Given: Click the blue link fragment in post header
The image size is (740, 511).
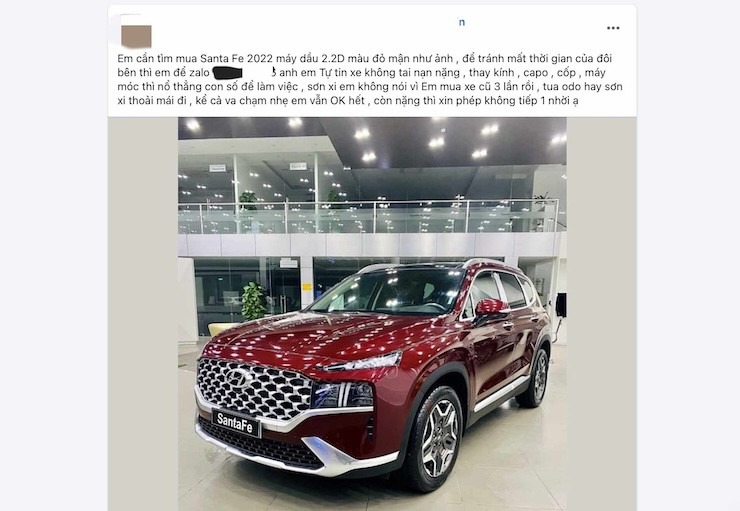Looking at the screenshot, I should pyautogui.click(x=462, y=22).
